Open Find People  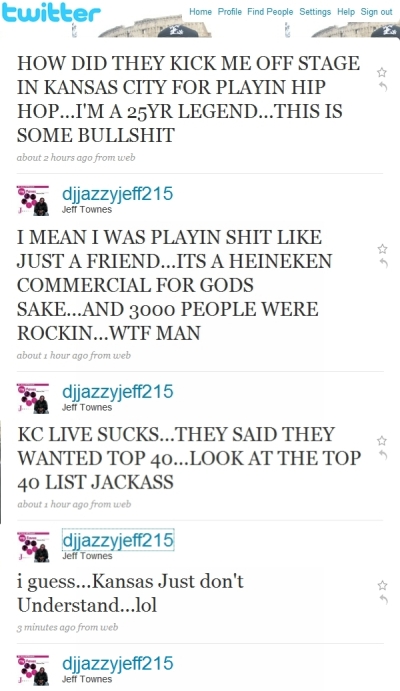click(270, 12)
